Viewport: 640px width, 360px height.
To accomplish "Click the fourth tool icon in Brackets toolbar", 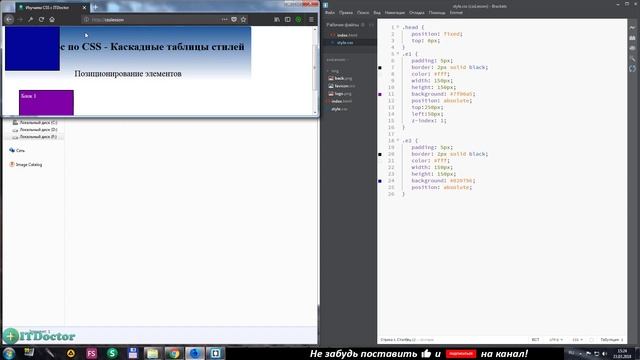I will tap(632, 58).
